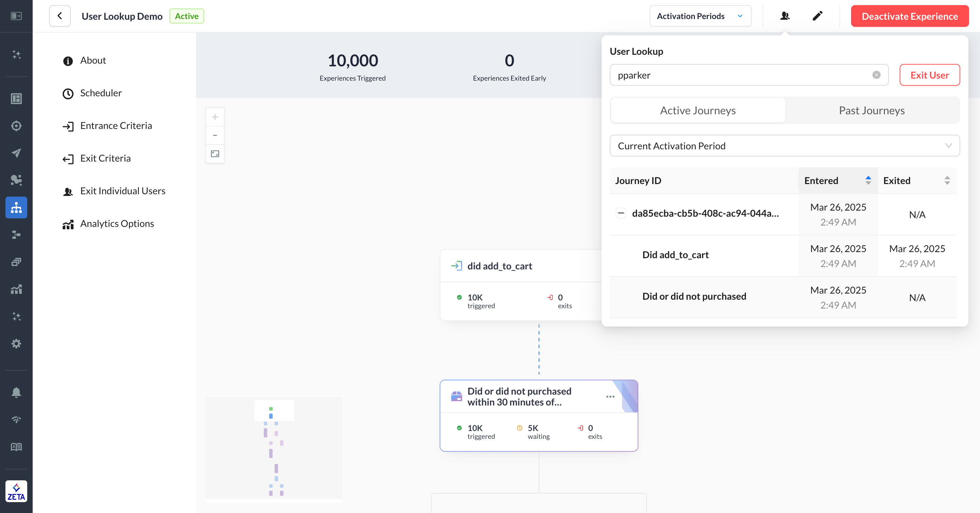Switch to the Past Journeys tab

coord(871,110)
